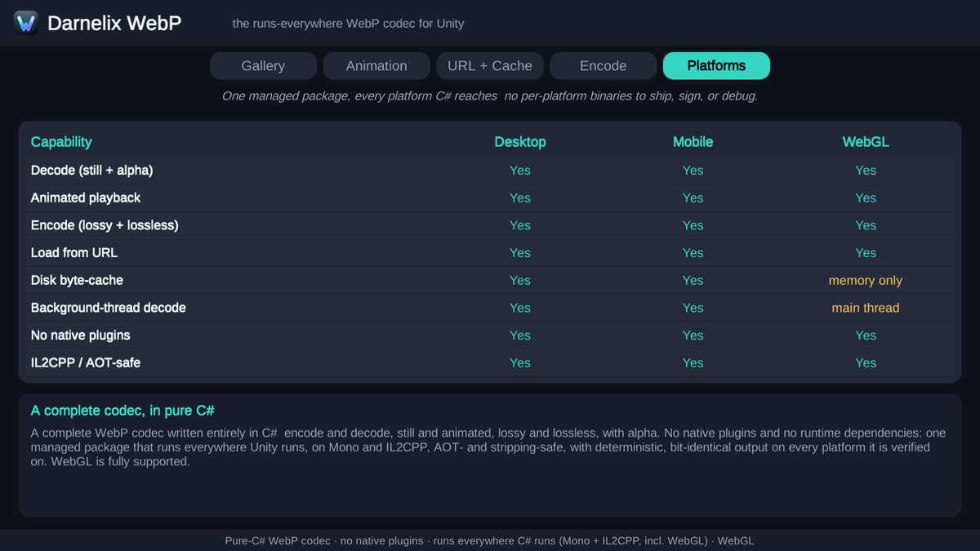Click Mobile 'Yes' for Disk byte-cache
This screenshot has width=980, height=551.
tap(693, 280)
